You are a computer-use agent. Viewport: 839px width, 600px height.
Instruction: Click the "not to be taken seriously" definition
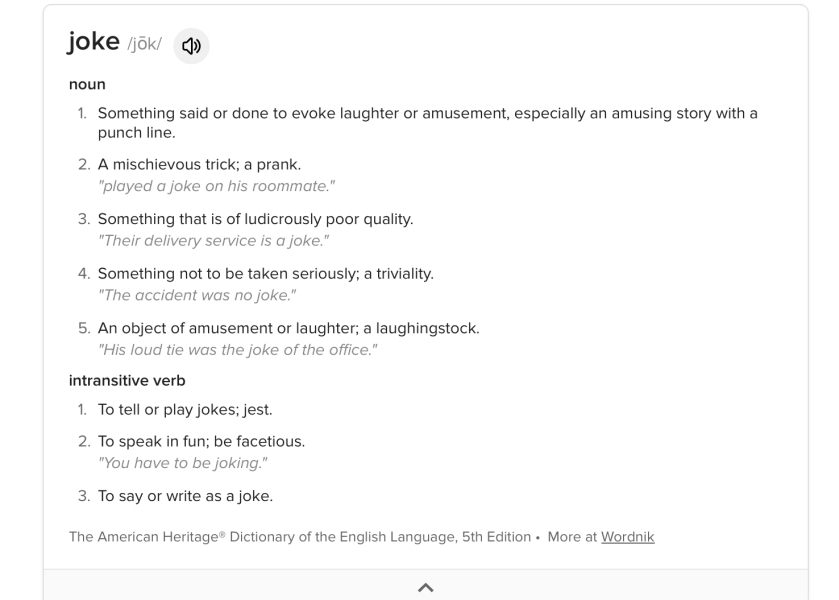[x=265, y=274]
